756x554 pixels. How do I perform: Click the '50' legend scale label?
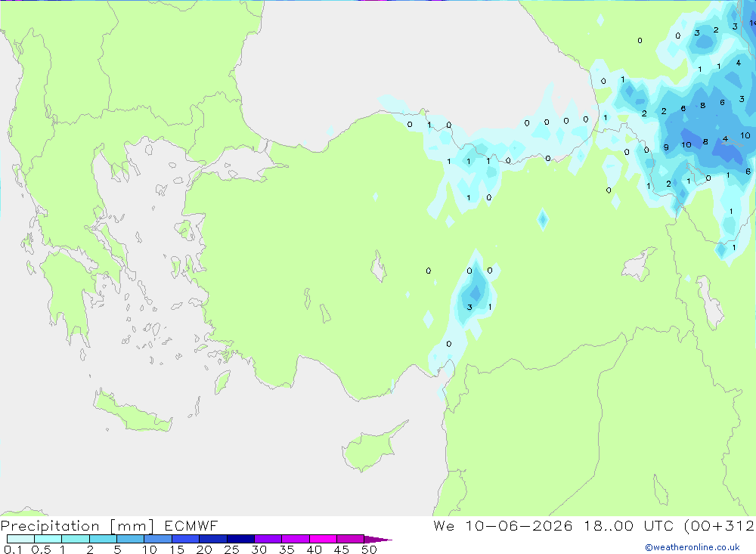[x=370, y=549]
